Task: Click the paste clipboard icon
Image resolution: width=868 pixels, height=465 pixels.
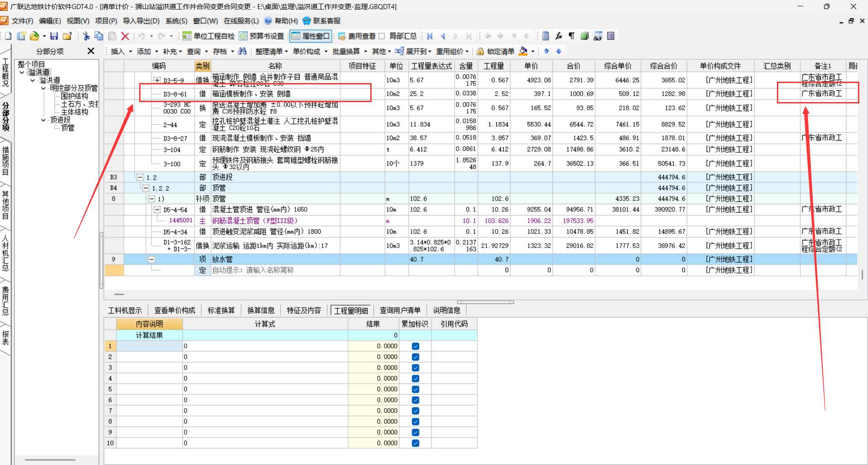Action: 112,36
